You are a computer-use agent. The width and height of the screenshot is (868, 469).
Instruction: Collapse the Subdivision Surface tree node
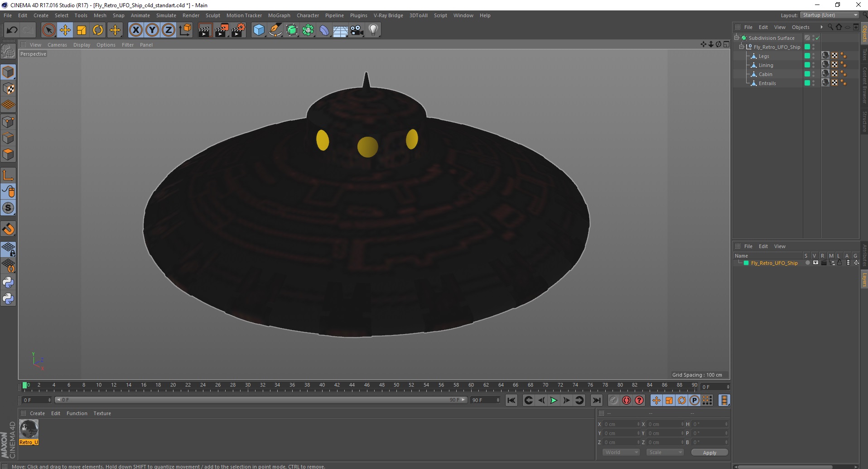(x=737, y=38)
